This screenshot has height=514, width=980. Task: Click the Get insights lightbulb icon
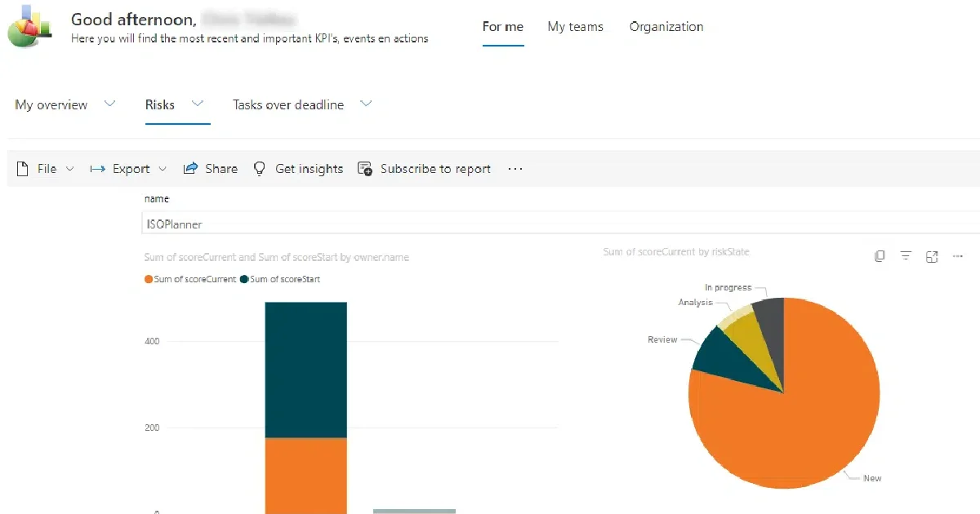pos(260,169)
